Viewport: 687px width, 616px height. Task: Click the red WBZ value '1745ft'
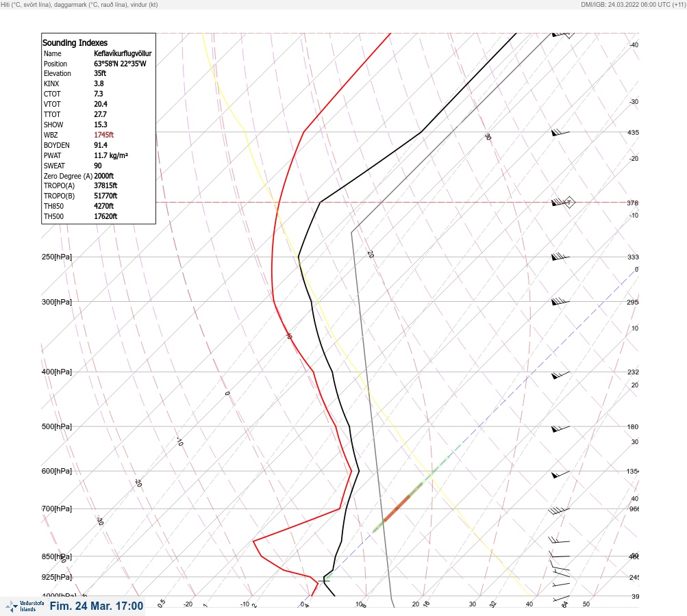pos(104,135)
